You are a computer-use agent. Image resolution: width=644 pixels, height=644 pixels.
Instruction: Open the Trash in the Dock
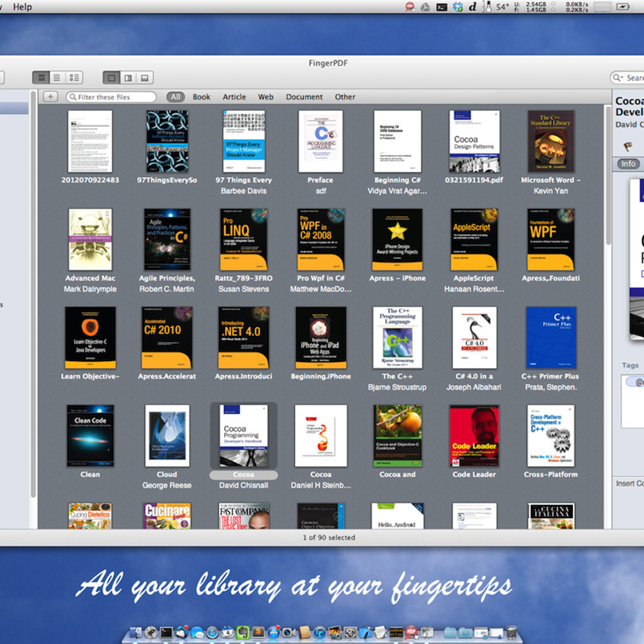pos(511,632)
